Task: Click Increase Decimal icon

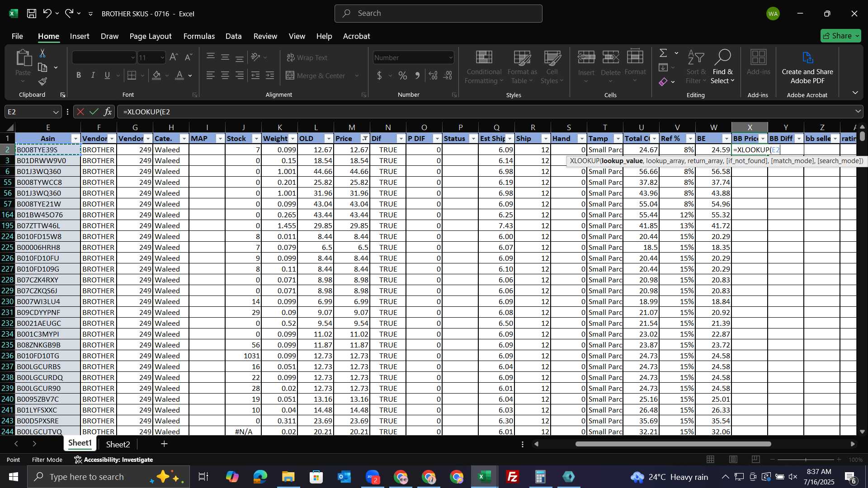Action: 433,75
